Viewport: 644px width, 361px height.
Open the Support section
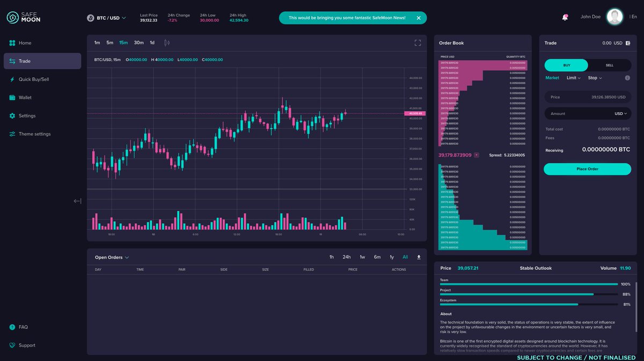click(23, 345)
